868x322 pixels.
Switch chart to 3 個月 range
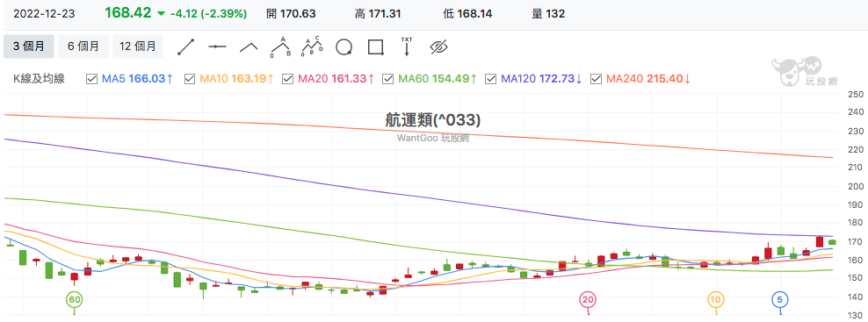[29, 47]
